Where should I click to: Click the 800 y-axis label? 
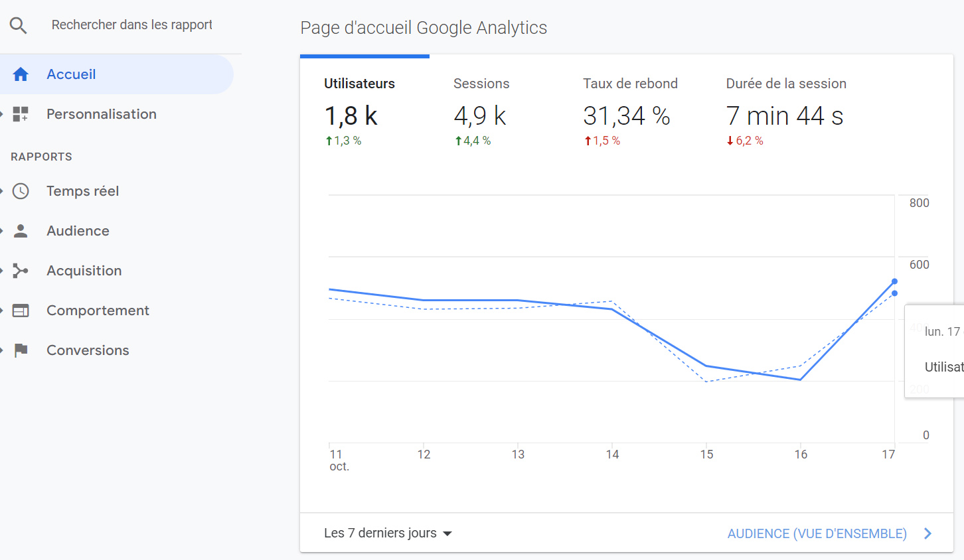pyautogui.click(x=920, y=203)
